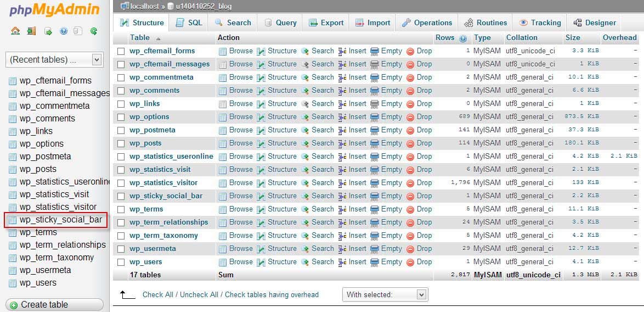Tick the wp_term_taxonomy checkbox
Viewport: 644px width, 312px height.
click(x=121, y=236)
